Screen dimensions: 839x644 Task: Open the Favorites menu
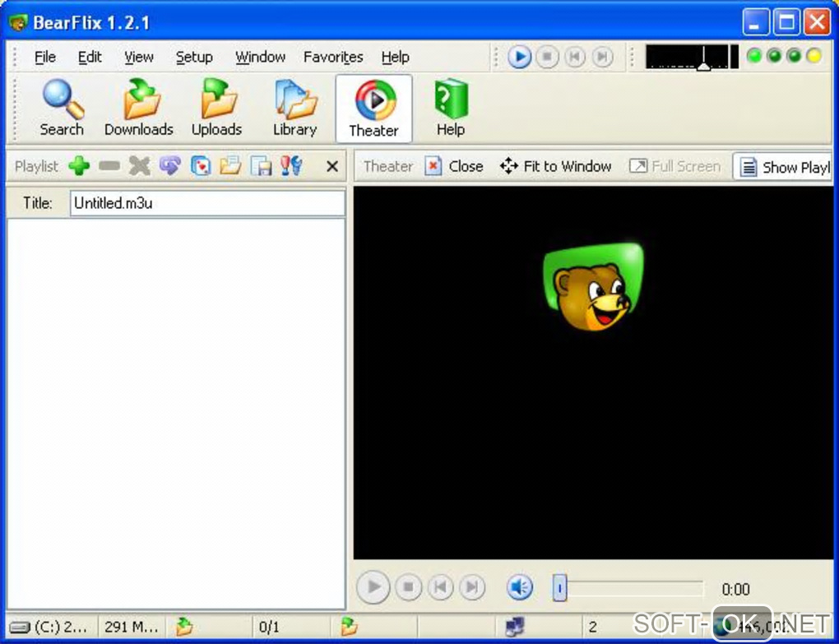[333, 57]
